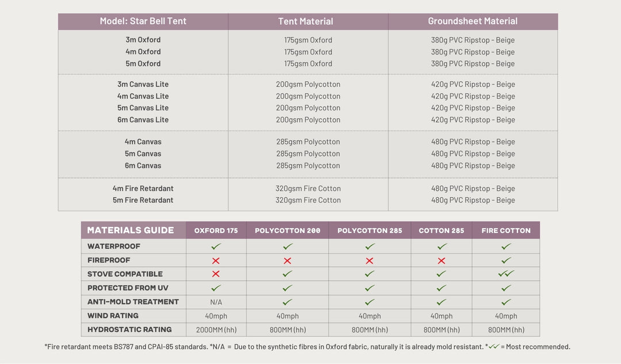
Task: Click the Model: Star Bell Tent header
Action: [x=143, y=21]
